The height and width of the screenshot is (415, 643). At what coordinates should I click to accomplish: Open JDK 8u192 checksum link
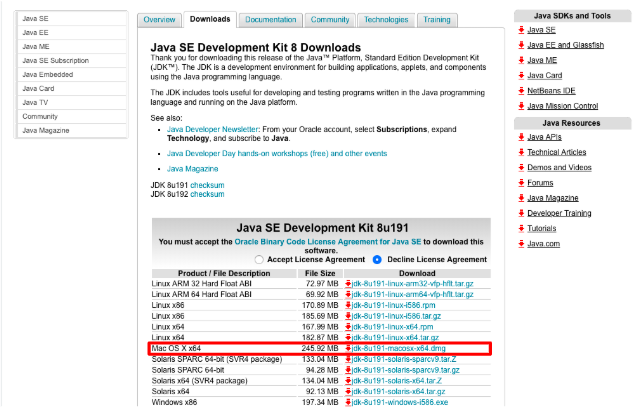(207, 194)
